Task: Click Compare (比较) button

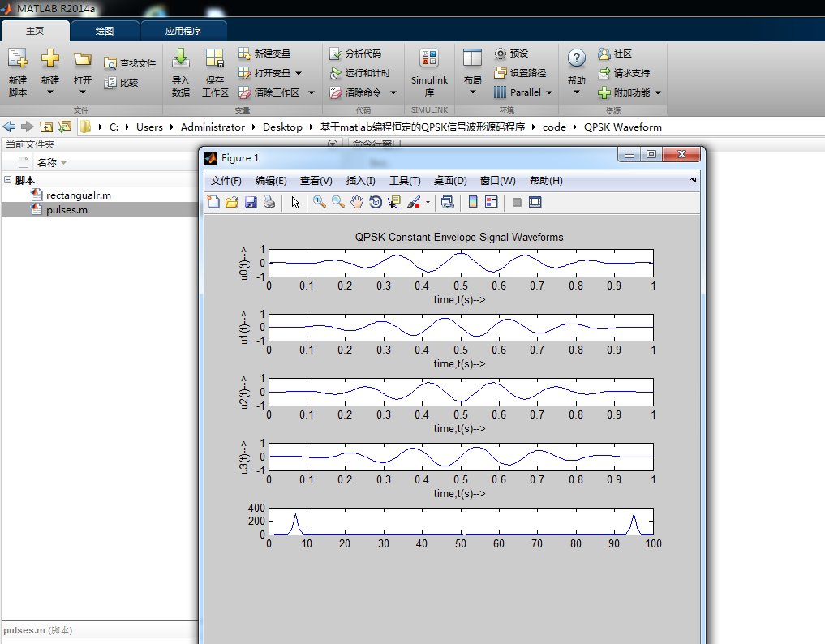Action: [122, 83]
